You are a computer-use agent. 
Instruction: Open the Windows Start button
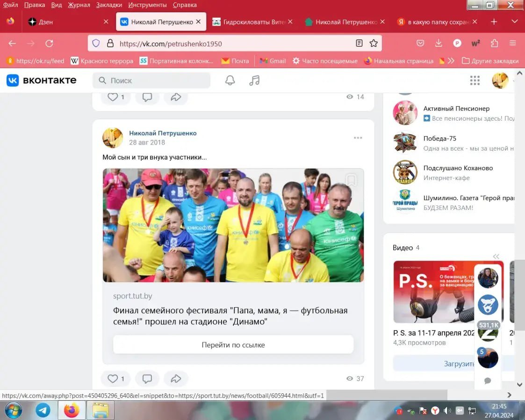(x=13, y=410)
